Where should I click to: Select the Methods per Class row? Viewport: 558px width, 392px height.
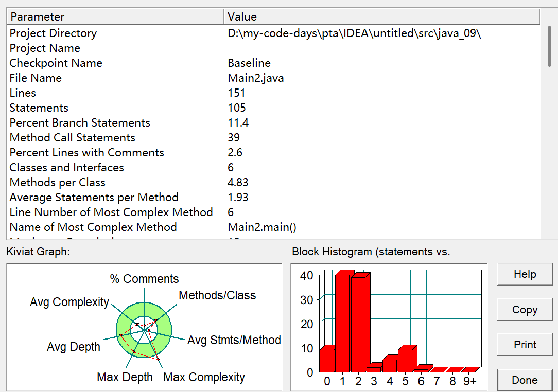click(x=274, y=183)
